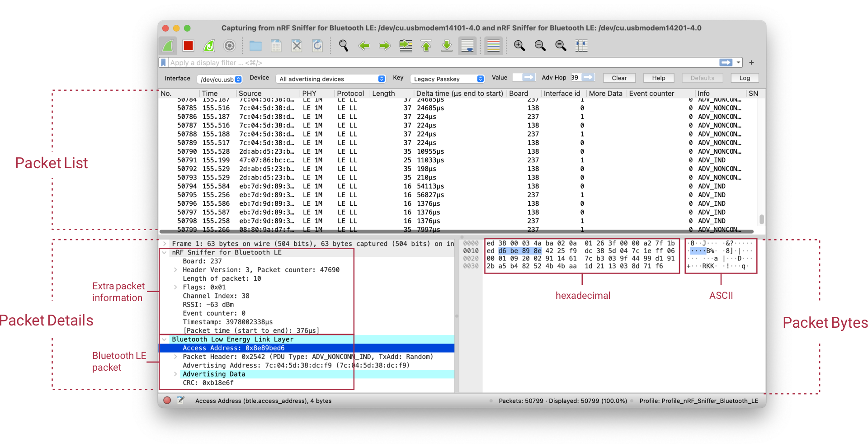The height and width of the screenshot is (448, 868).
Task: Expand Frame 1 details row
Action: click(165, 244)
